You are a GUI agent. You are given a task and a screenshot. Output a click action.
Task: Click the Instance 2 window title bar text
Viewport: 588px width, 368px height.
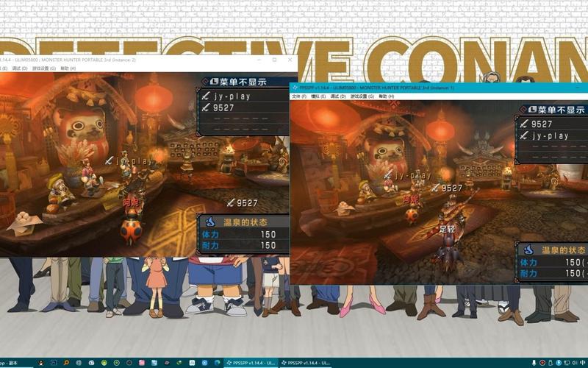click(x=68, y=60)
